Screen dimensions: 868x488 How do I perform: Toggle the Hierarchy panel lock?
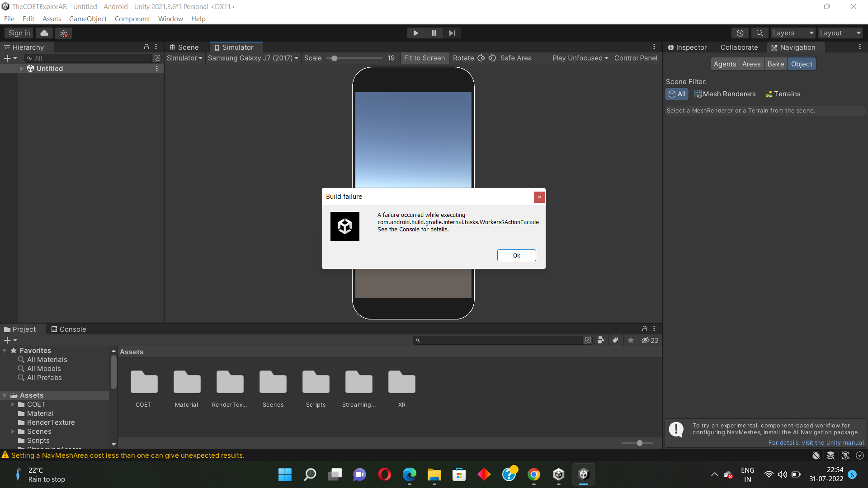pos(146,47)
